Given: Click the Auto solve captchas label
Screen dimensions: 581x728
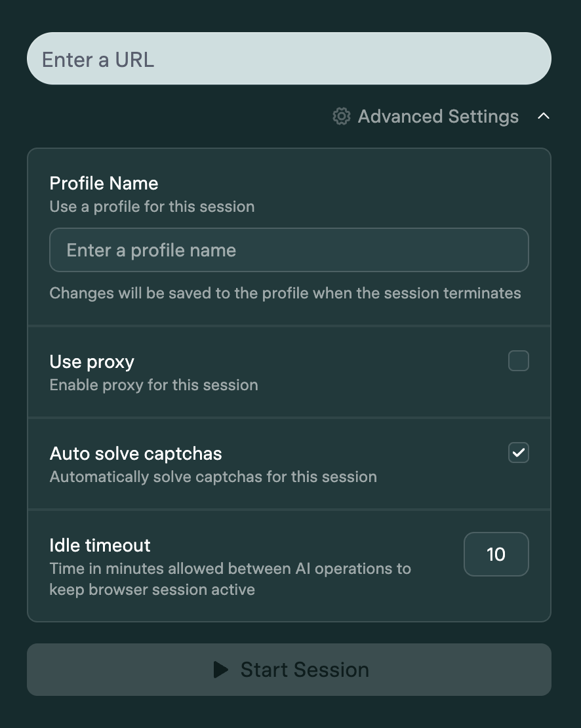Looking at the screenshot, I should 136,454.
